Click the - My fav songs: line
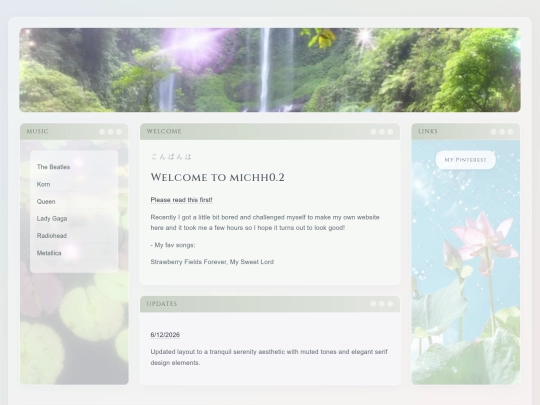This screenshot has width=540, height=405. [173, 245]
